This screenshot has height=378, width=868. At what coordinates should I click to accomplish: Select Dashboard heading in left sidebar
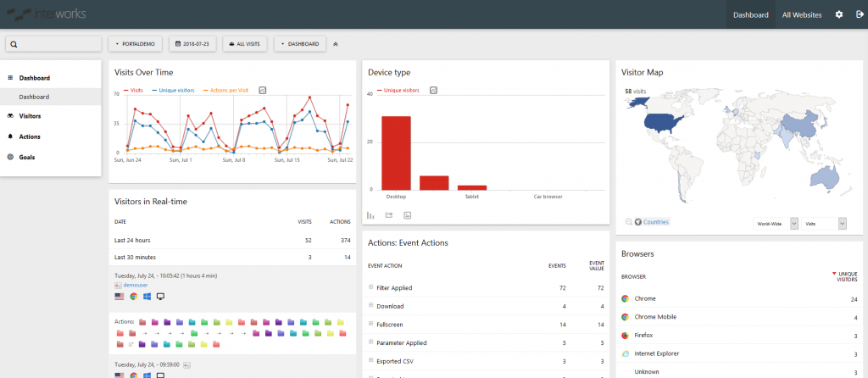34,78
